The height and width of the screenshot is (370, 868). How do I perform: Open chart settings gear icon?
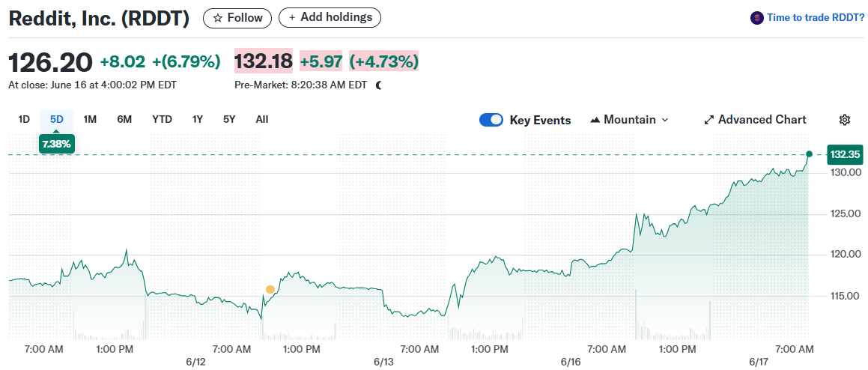point(844,120)
